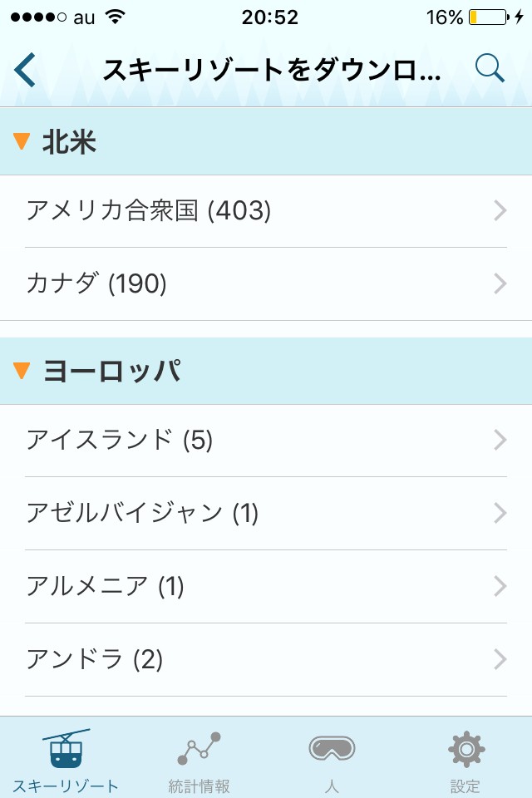Screen dimensions: 532x798
Task: Tap the settings gear icon
Action: (x=465, y=749)
